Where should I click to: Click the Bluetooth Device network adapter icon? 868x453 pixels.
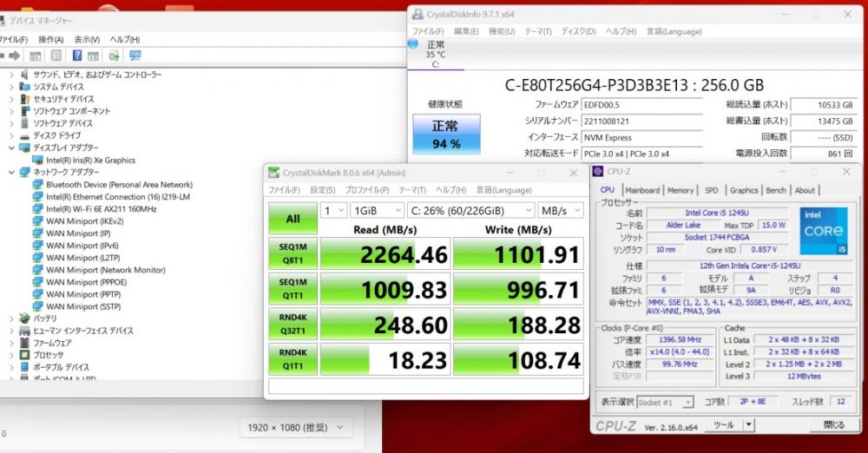37,185
